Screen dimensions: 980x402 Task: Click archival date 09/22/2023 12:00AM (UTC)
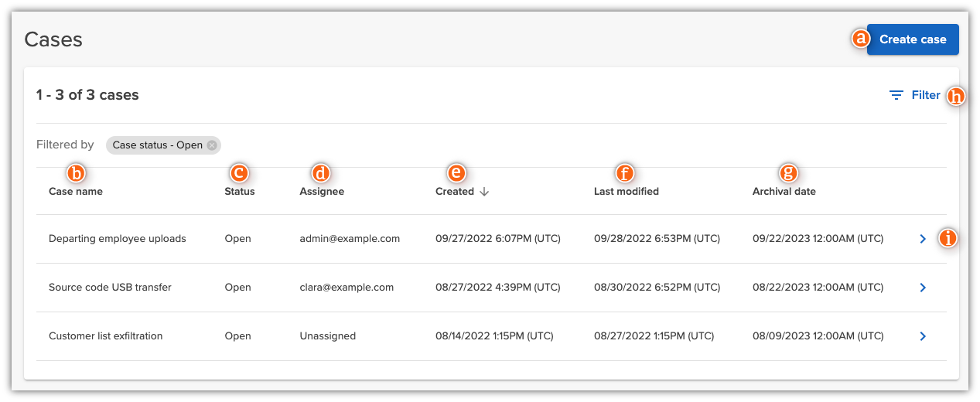(x=818, y=239)
